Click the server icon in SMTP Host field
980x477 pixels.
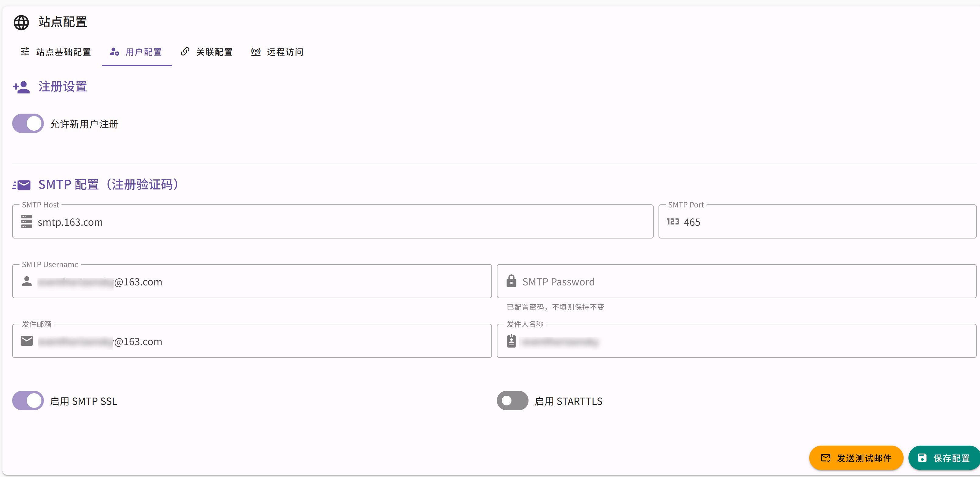[x=26, y=221]
